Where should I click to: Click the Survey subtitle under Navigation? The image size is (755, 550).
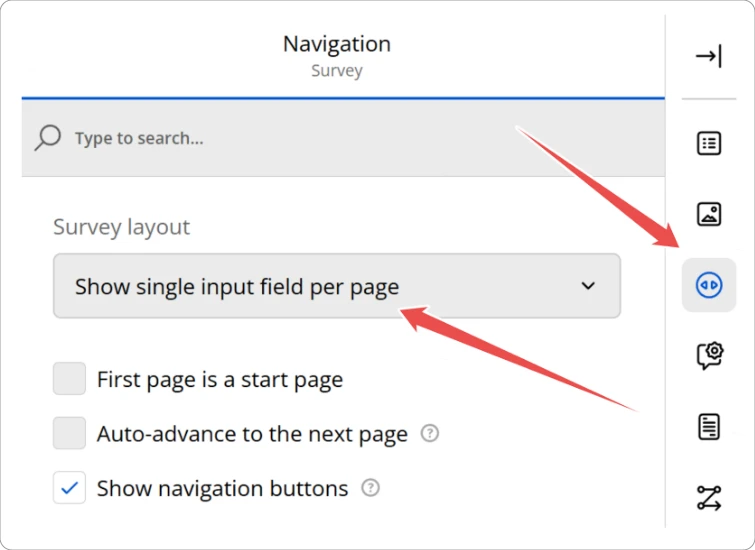click(x=336, y=71)
